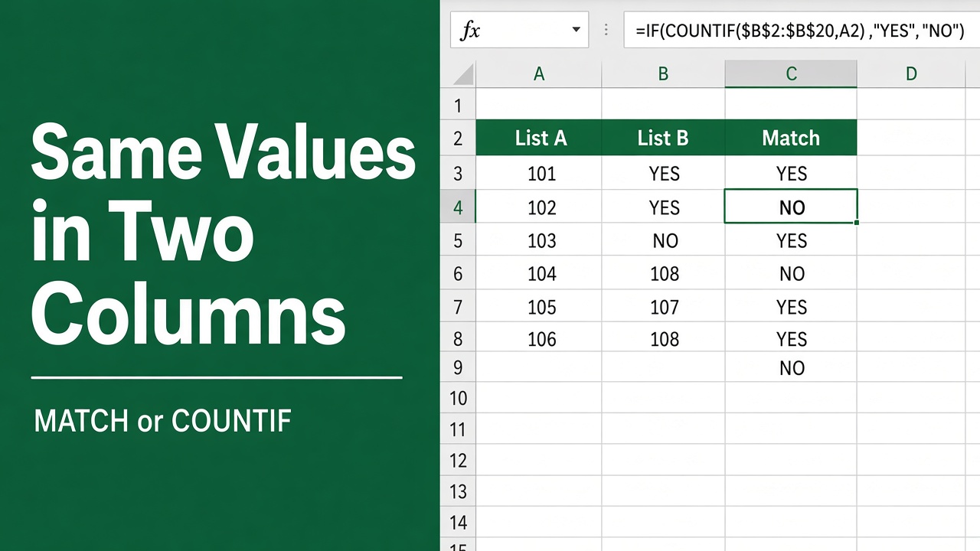980x551 pixels.
Task: Select column B header
Action: click(x=663, y=74)
